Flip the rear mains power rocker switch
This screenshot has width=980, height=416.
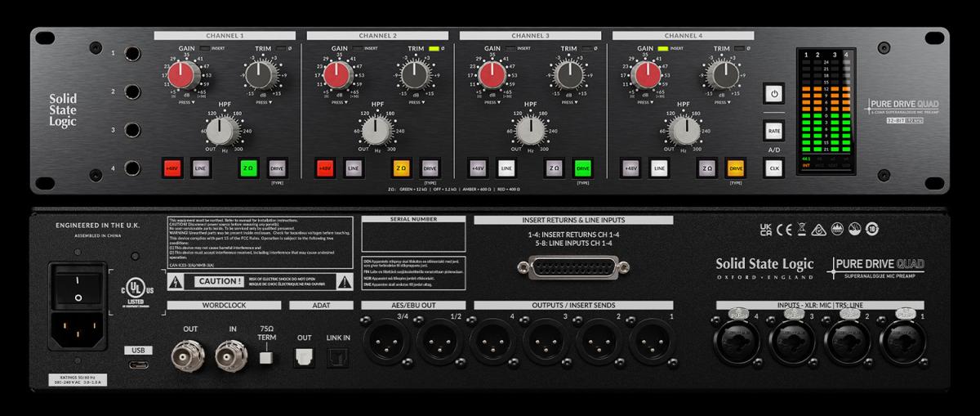78,285
